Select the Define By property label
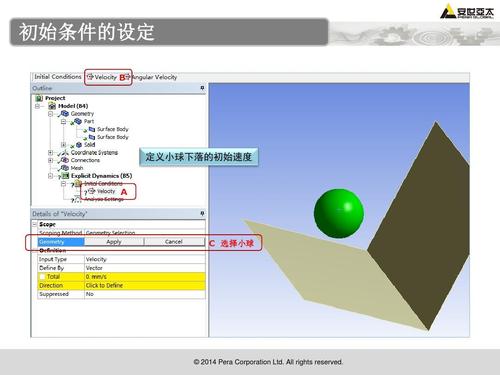This screenshot has width=500, height=375. click(x=51, y=268)
